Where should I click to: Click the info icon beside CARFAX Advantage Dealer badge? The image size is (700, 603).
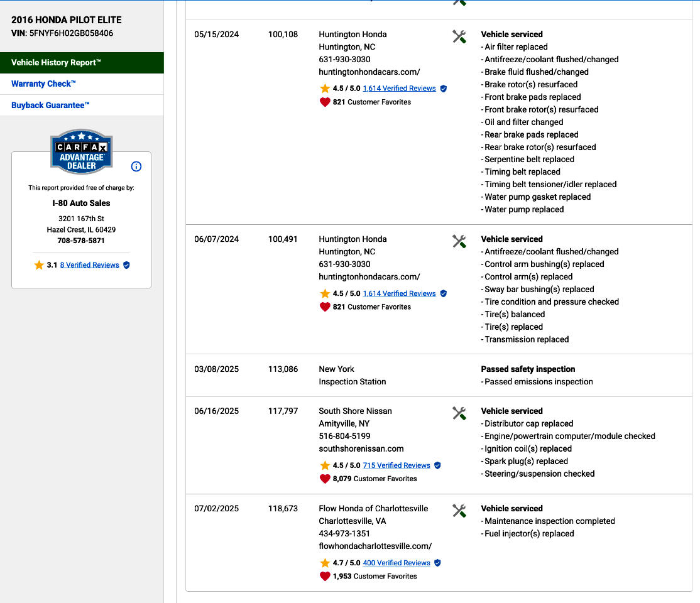[136, 166]
